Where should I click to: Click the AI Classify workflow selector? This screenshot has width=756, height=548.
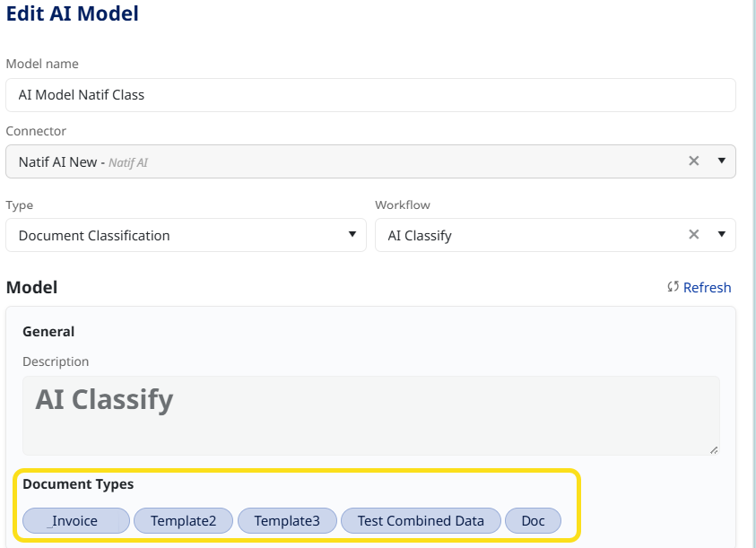pyautogui.click(x=529, y=235)
